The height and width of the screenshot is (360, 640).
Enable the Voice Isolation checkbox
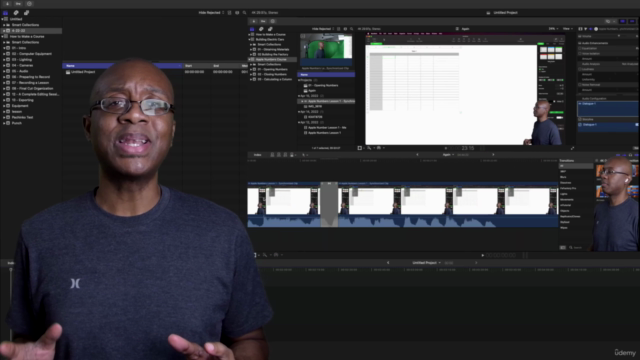(x=580, y=53)
